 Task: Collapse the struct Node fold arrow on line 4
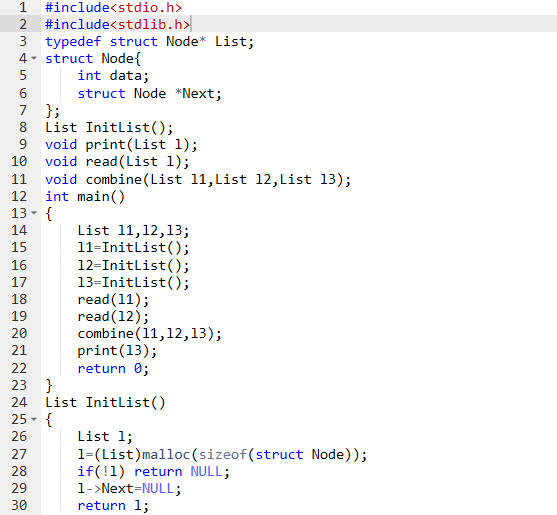click(x=34, y=58)
